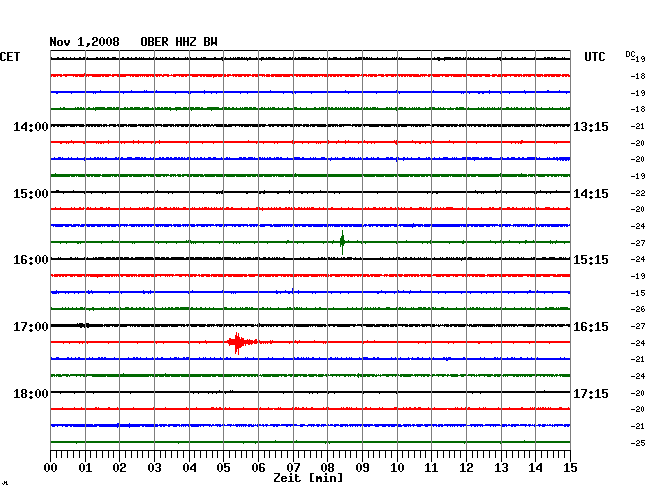Click the 14:15 UTC time label
Screen dimensions: 650x494
pyautogui.click(x=591, y=194)
